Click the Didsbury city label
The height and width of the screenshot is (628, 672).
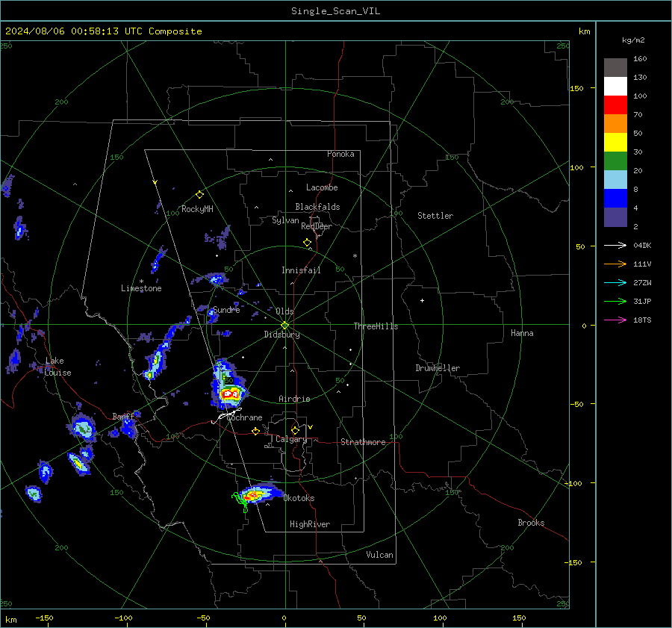point(281,335)
